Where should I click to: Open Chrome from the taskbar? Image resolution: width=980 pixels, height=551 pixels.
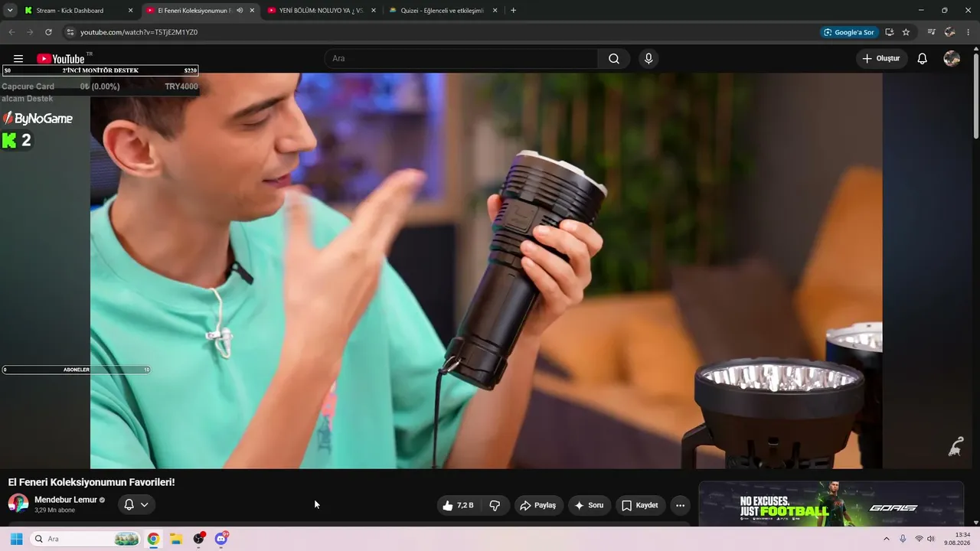pyautogui.click(x=153, y=539)
